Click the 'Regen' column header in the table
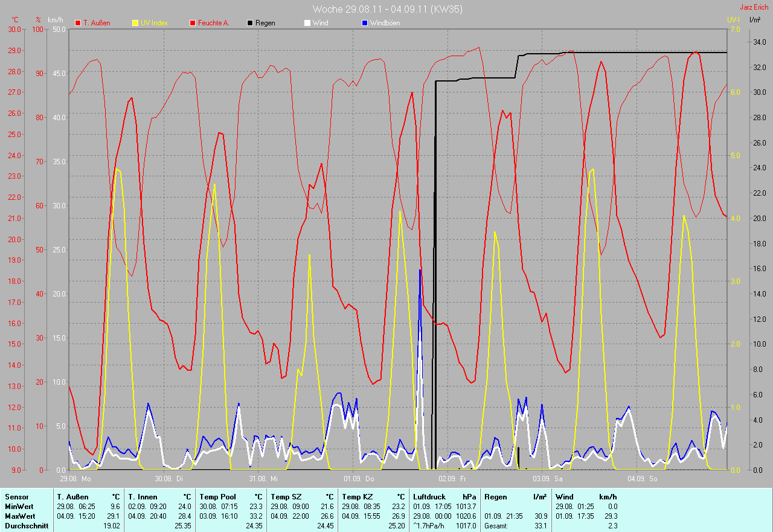Screen dimensions: 773x532 (496, 497)
